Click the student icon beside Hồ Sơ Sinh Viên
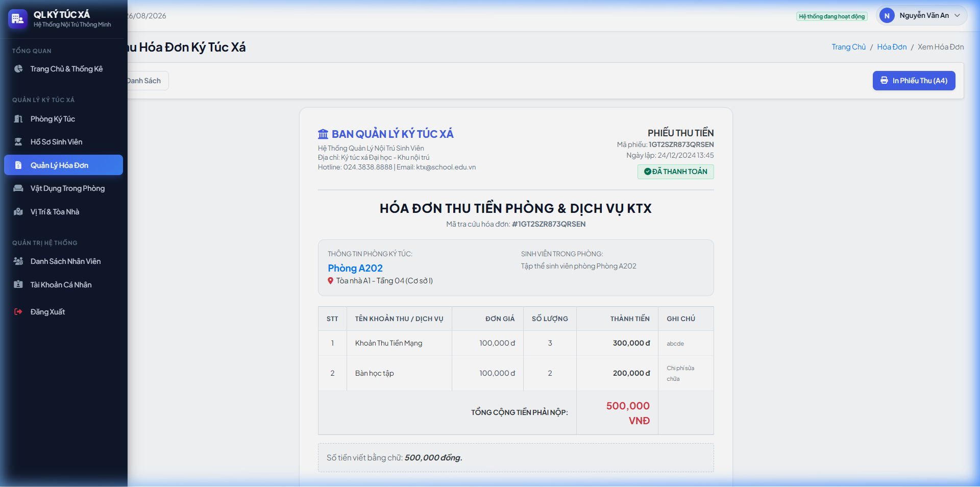The width and height of the screenshot is (980, 487). (18, 142)
